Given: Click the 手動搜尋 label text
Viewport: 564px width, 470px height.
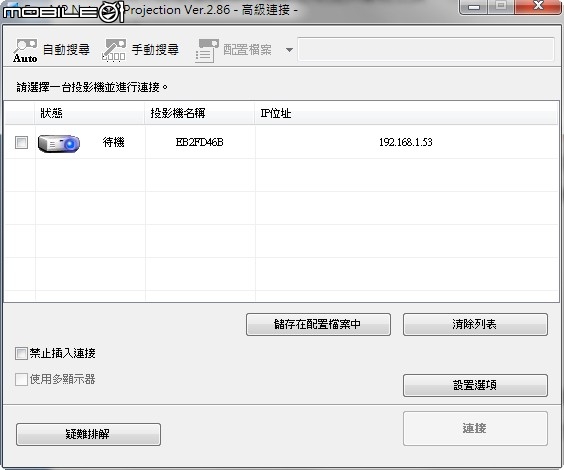Looking at the screenshot, I should point(155,49).
